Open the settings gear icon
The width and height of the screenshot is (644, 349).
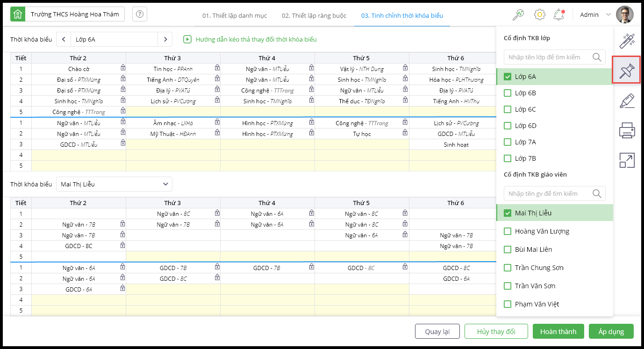[539, 14]
